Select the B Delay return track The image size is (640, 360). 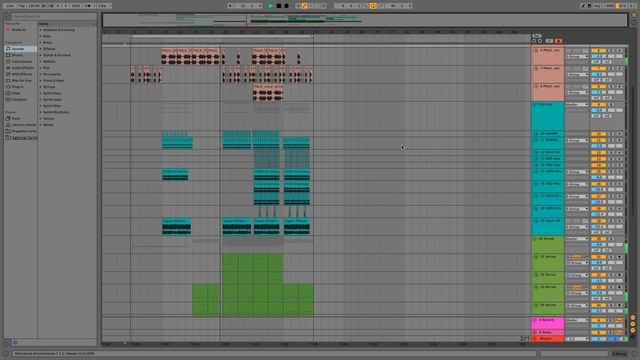click(548, 332)
